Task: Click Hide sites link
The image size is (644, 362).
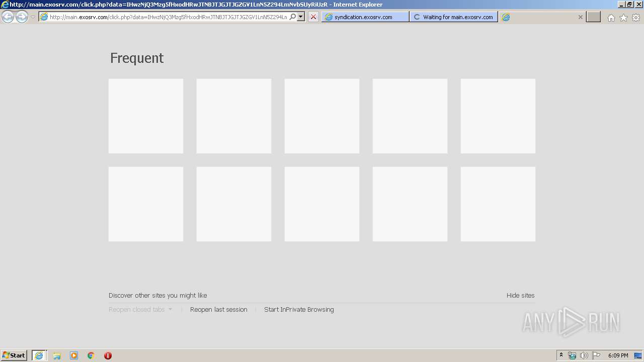Action: 521,296
